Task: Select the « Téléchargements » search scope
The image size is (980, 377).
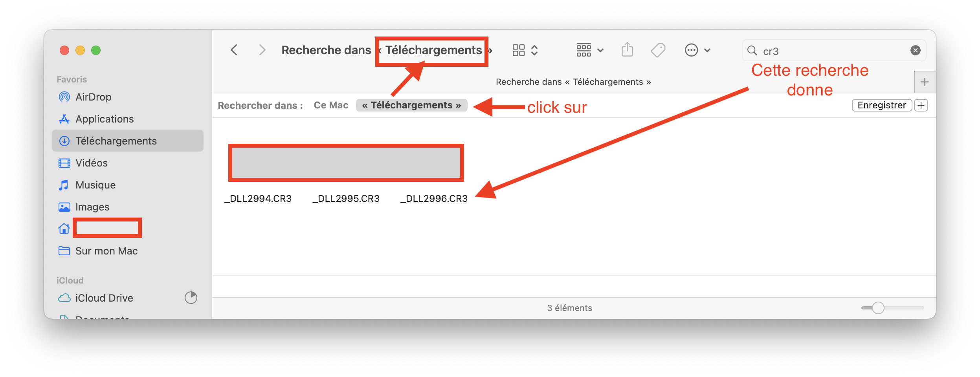Action: pyautogui.click(x=411, y=105)
